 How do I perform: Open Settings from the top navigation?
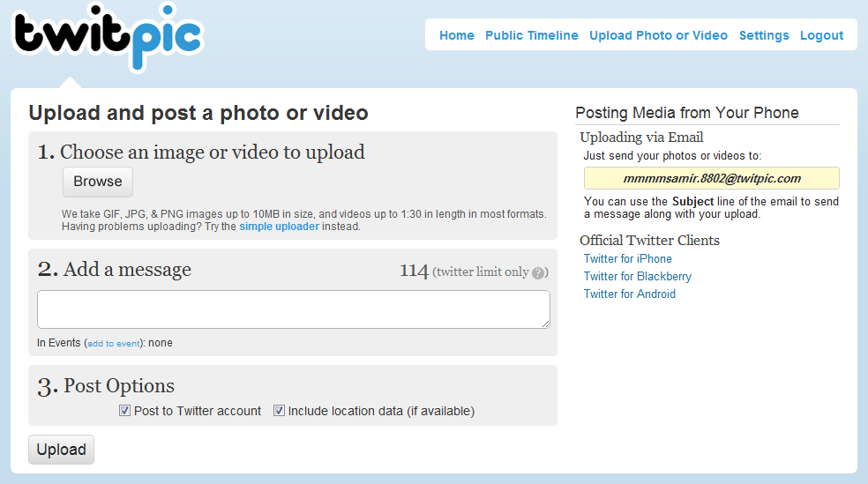click(x=764, y=35)
